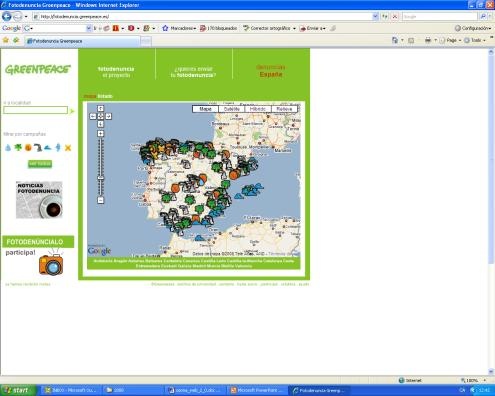Click the search magnifier icon

click(x=483, y=16)
